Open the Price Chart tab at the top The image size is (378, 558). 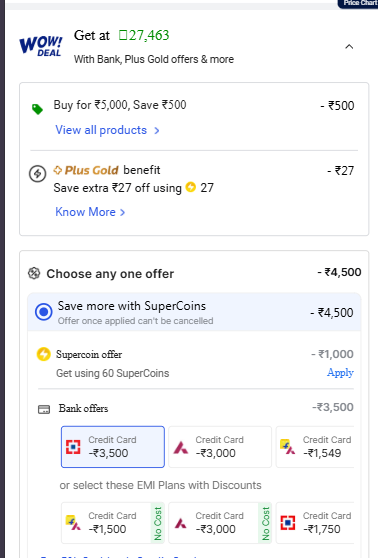358,4
